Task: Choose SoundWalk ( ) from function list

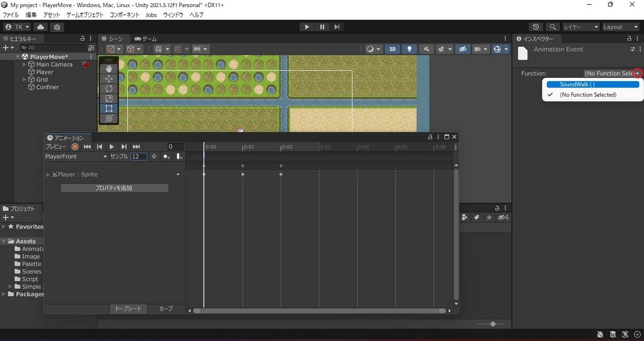Action: [x=577, y=85]
